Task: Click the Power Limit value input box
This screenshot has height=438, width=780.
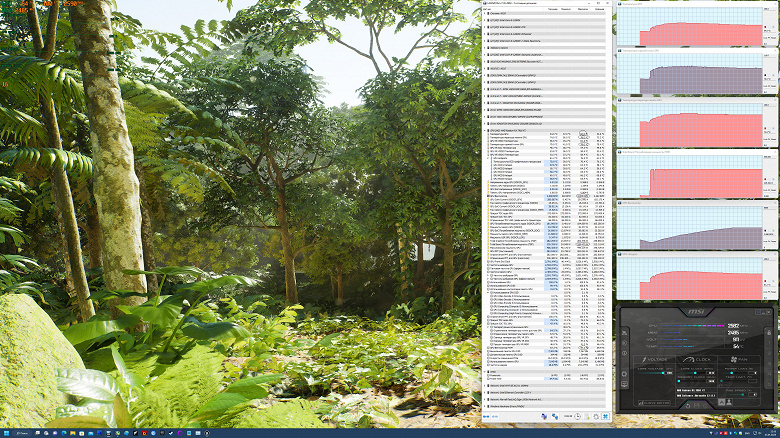Action: coord(752,373)
